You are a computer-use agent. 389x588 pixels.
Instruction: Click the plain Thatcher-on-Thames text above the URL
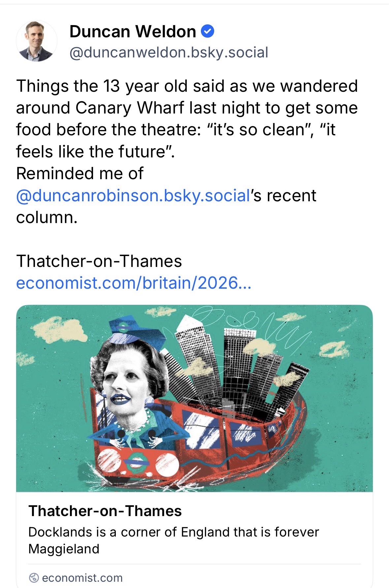pyautogui.click(x=99, y=261)
